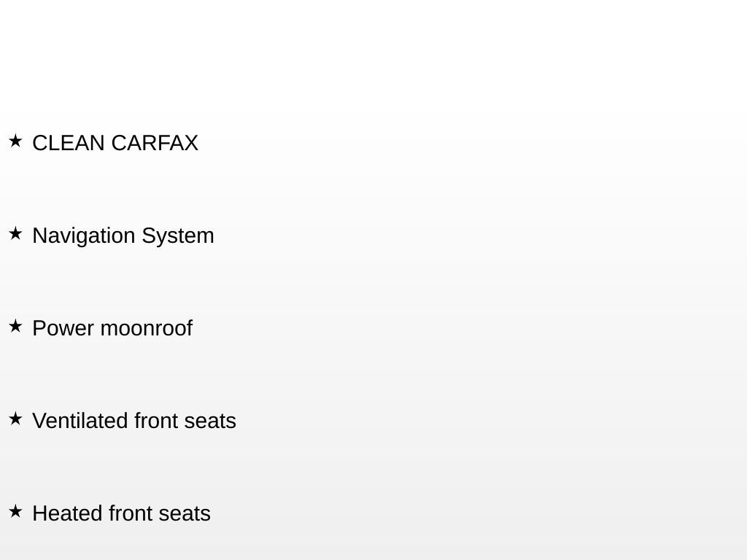Viewport: 747px width, 560px height.
Task: Click the word CARFAX
Action: pyautogui.click(x=155, y=143)
